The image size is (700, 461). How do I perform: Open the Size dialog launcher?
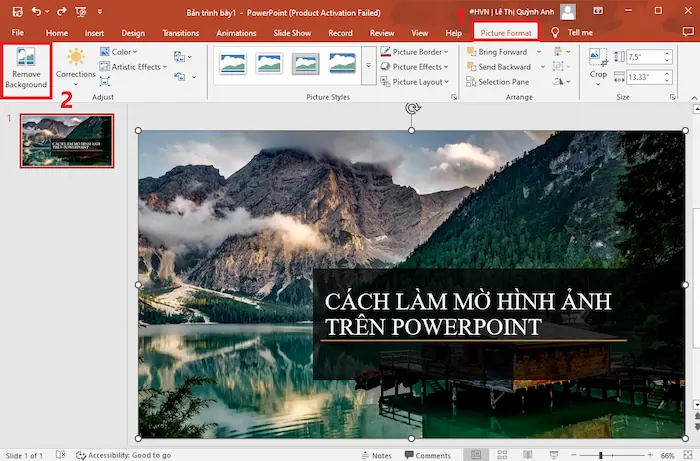click(673, 97)
